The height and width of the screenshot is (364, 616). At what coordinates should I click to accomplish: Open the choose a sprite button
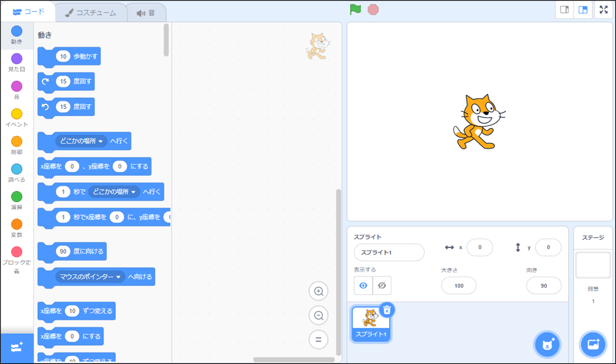[547, 344]
